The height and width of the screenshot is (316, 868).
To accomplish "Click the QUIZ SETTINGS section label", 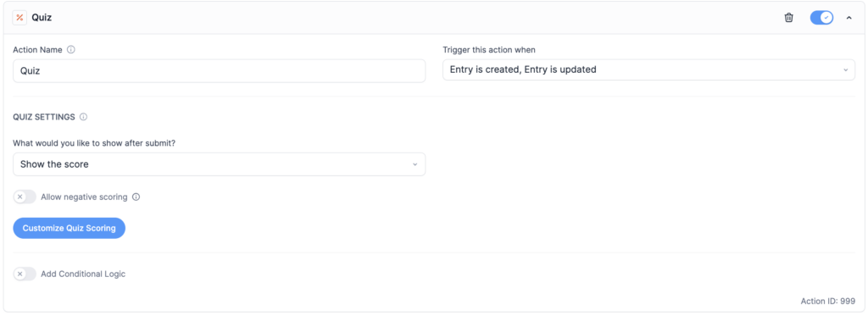I will pyautogui.click(x=44, y=117).
